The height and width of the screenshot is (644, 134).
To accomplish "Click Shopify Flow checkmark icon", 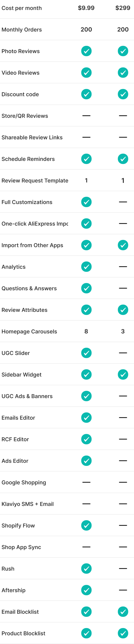I will pos(86,525).
